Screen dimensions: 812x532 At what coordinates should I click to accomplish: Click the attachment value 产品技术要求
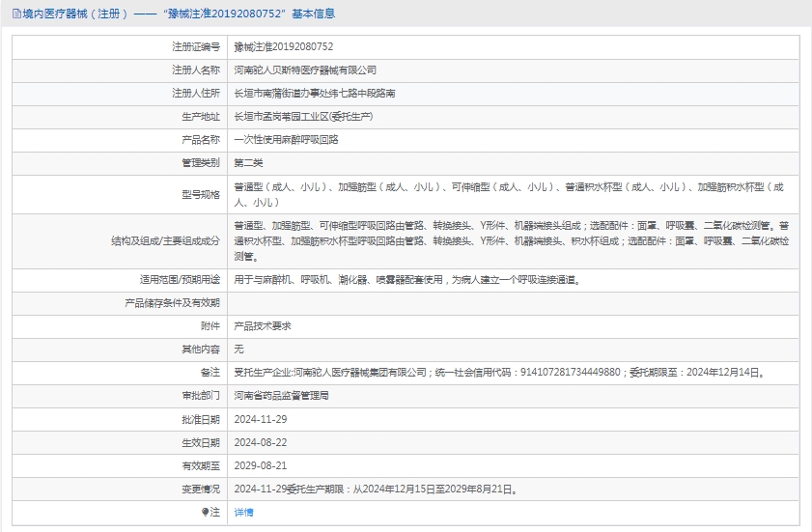(x=262, y=326)
